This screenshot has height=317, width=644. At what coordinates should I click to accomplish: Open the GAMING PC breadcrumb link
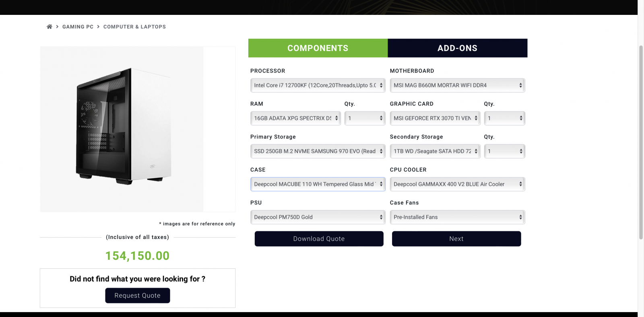[x=78, y=27]
